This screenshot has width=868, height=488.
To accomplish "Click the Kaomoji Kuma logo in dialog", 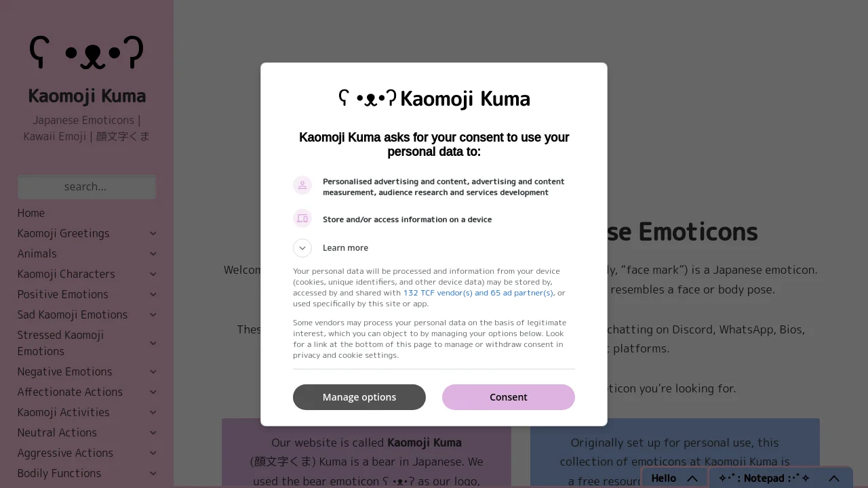I will click(x=434, y=99).
